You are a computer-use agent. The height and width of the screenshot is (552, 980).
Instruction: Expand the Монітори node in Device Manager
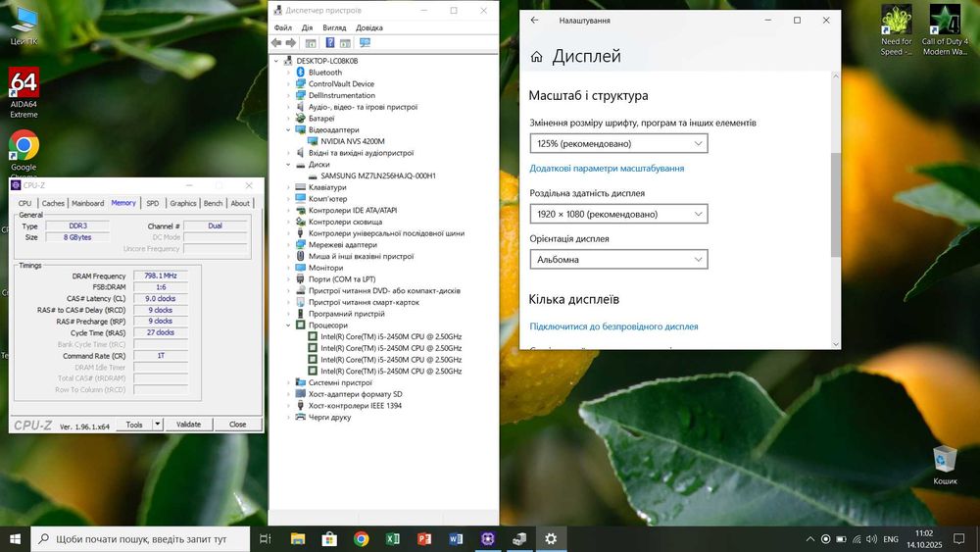[288, 268]
